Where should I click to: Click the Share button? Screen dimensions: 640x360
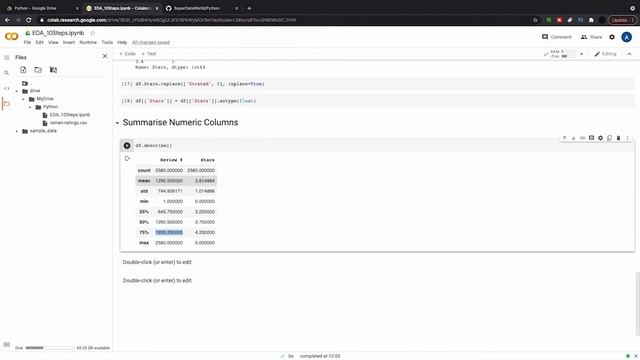591,37
